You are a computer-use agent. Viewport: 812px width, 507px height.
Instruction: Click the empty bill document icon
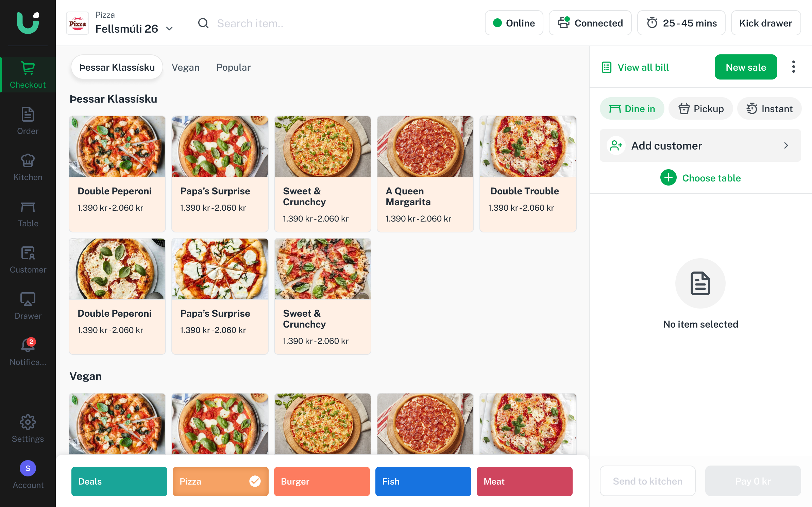coord(700,283)
